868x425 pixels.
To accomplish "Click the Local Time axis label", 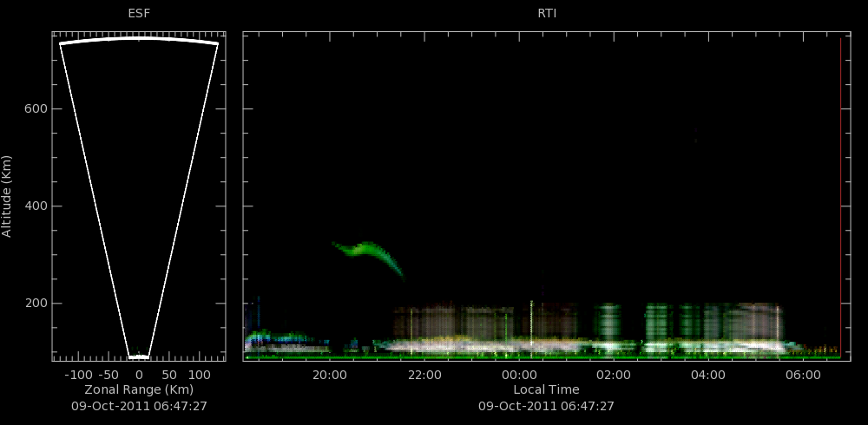I will coord(546,389).
